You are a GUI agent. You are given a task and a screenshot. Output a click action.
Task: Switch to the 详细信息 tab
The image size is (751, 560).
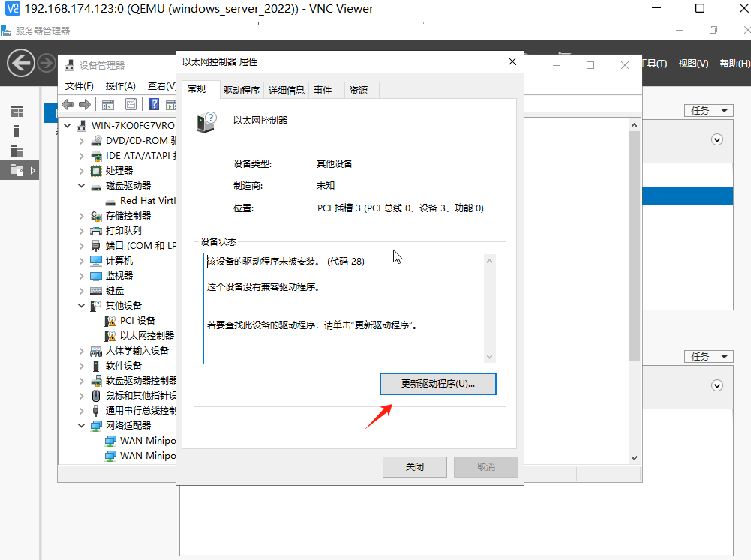pos(287,90)
